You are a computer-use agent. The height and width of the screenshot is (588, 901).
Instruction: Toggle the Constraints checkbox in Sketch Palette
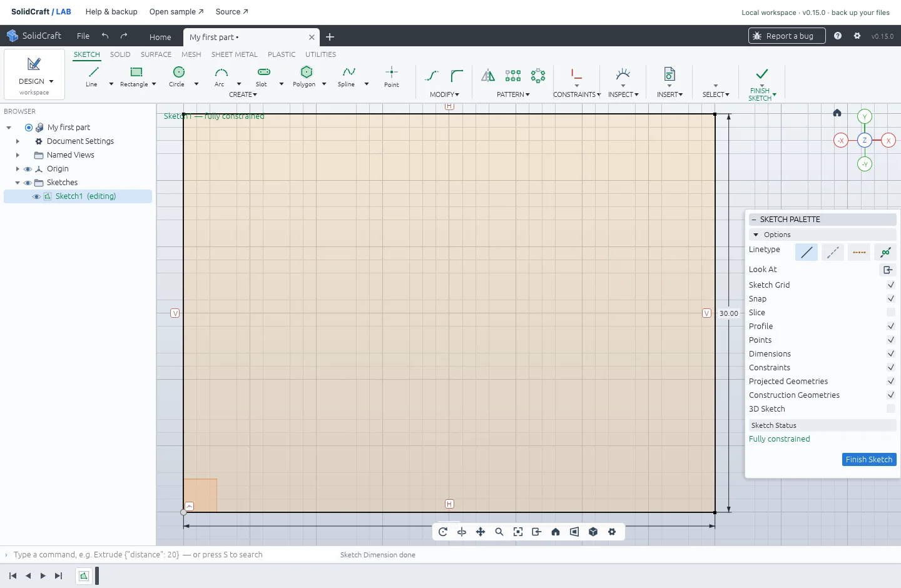coord(891,367)
